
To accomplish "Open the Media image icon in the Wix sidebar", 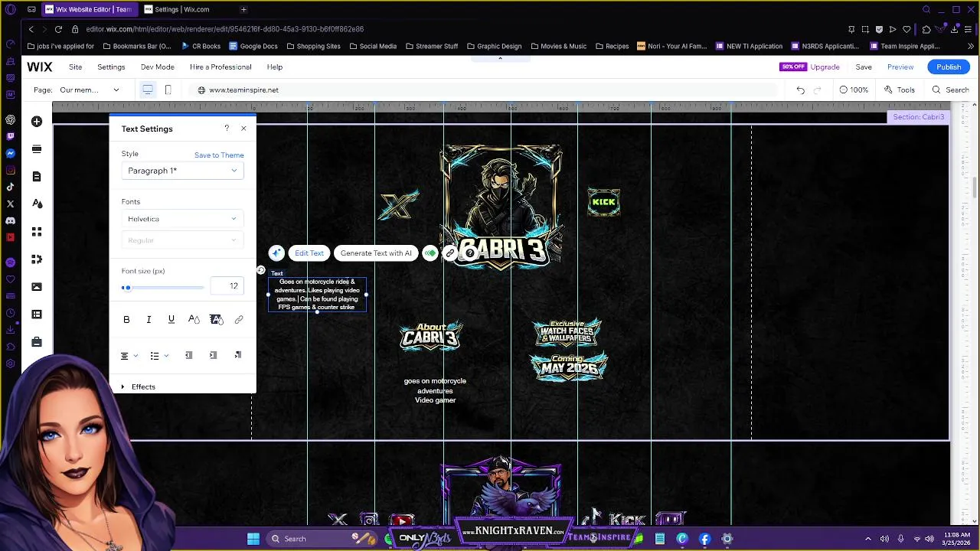I will pos(37,287).
